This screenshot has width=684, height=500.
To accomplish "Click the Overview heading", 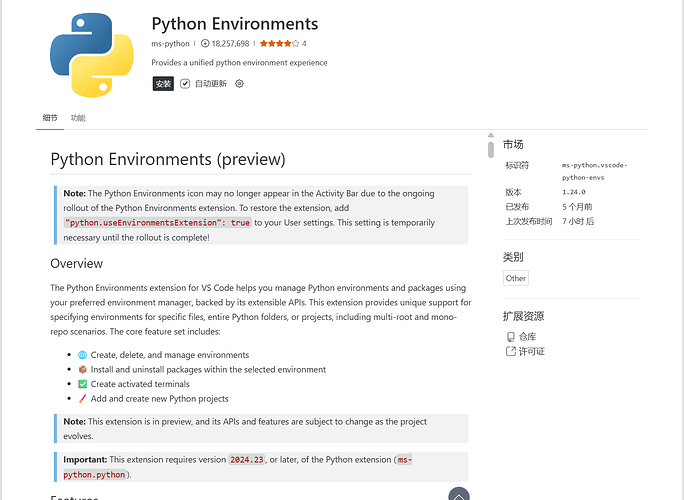I will click(x=76, y=264).
